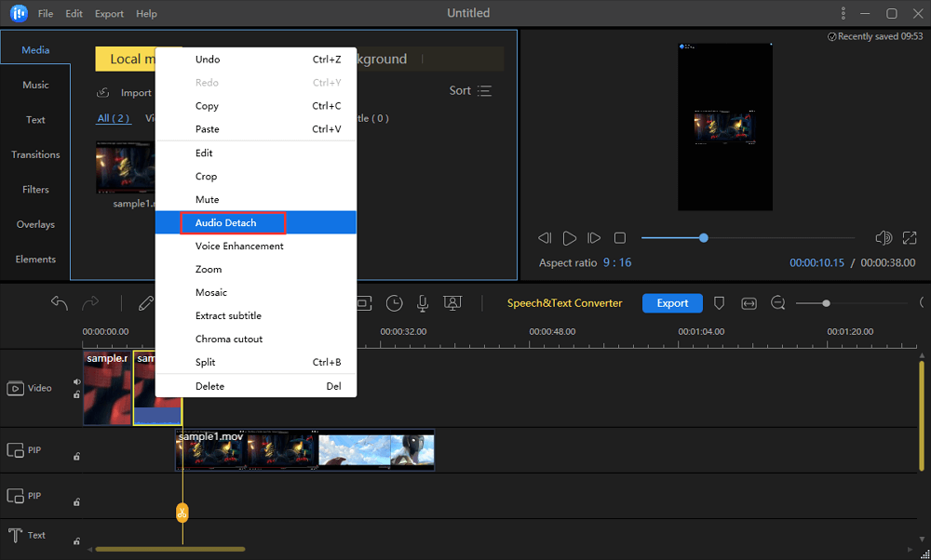The height and width of the screenshot is (560, 931).
Task: Open the Overlays tab
Action: click(35, 225)
